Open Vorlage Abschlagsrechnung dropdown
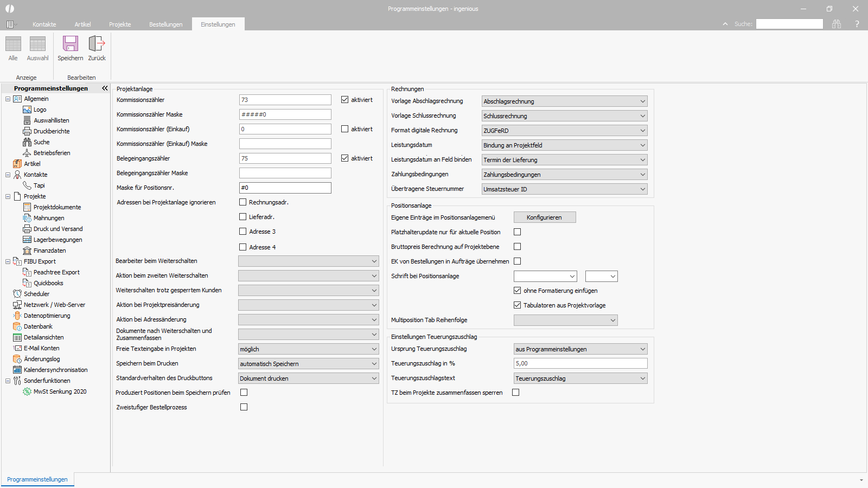Viewport: 868px width, 488px height. [x=564, y=101]
